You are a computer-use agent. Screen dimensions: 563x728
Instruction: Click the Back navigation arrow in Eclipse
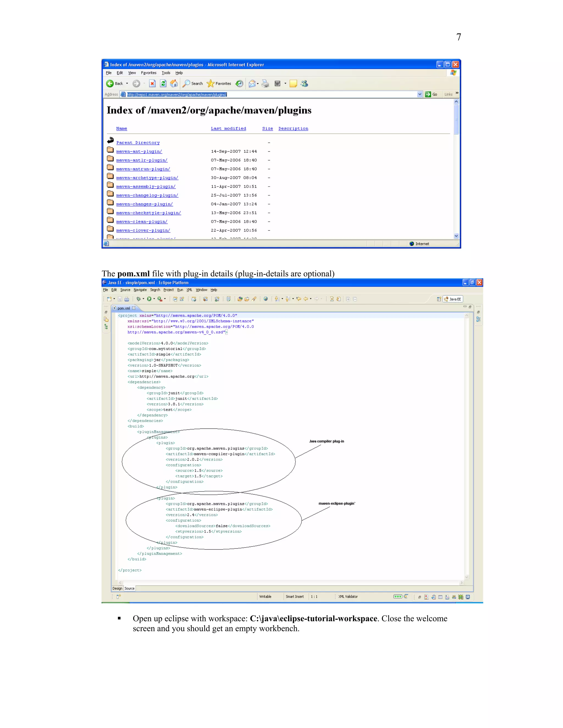click(x=305, y=299)
